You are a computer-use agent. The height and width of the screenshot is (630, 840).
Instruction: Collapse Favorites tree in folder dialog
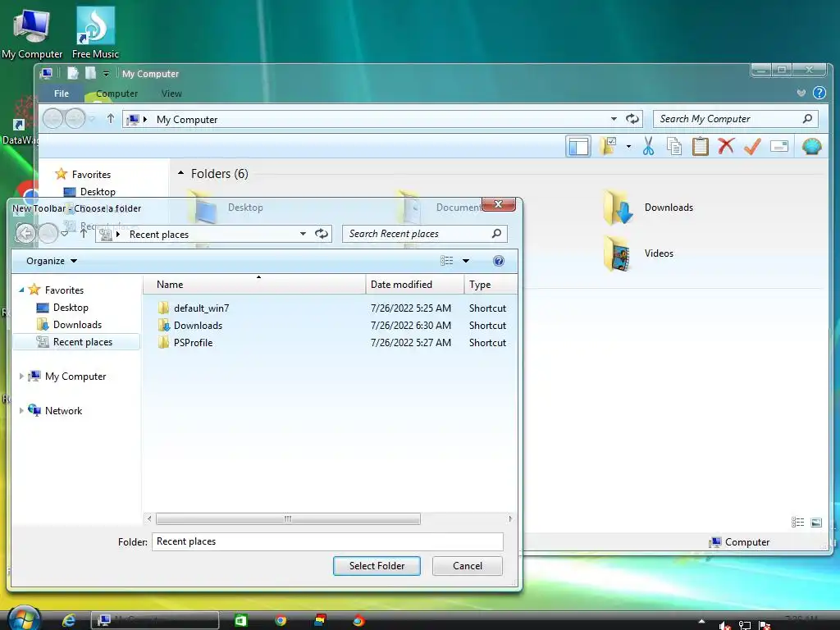point(21,290)
